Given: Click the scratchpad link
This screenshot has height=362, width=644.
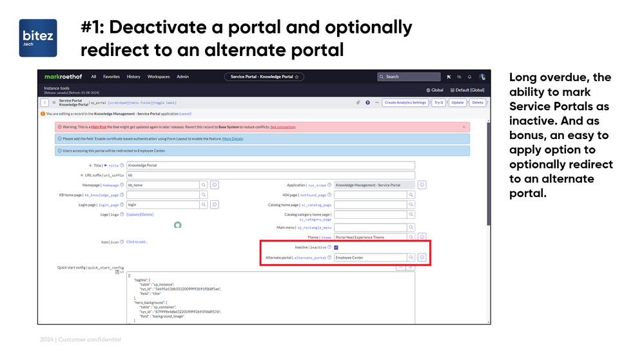Looking at the screenshot, I should [x=118, y=103].
